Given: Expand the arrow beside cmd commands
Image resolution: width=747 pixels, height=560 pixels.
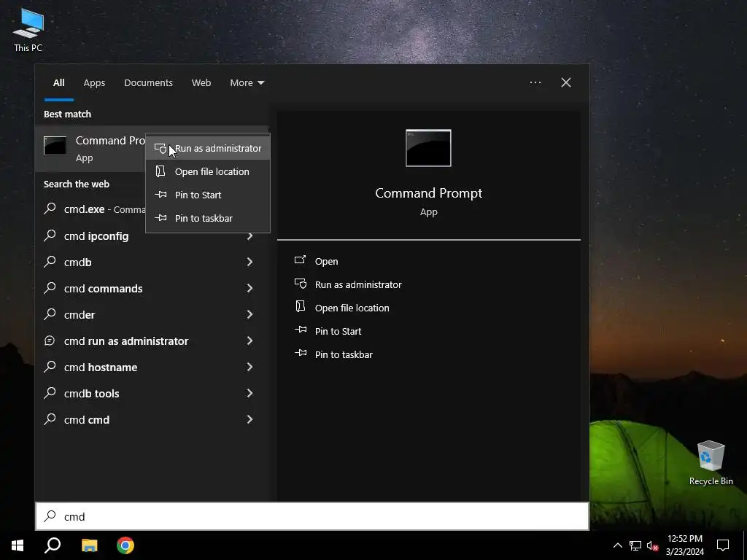Looking at the screenshot, I should (x=249, y=288).
